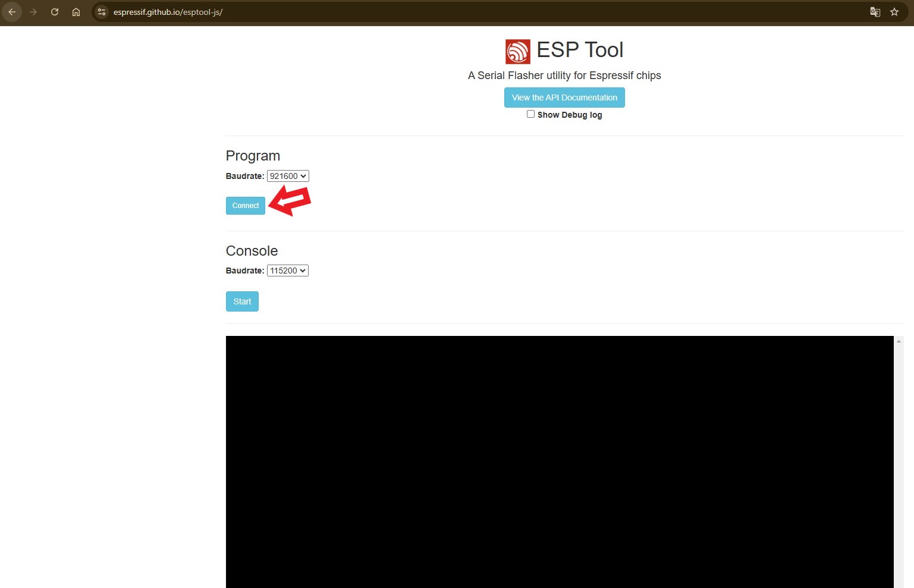
Task: Reload the esptool-js page
Action: 55,12
